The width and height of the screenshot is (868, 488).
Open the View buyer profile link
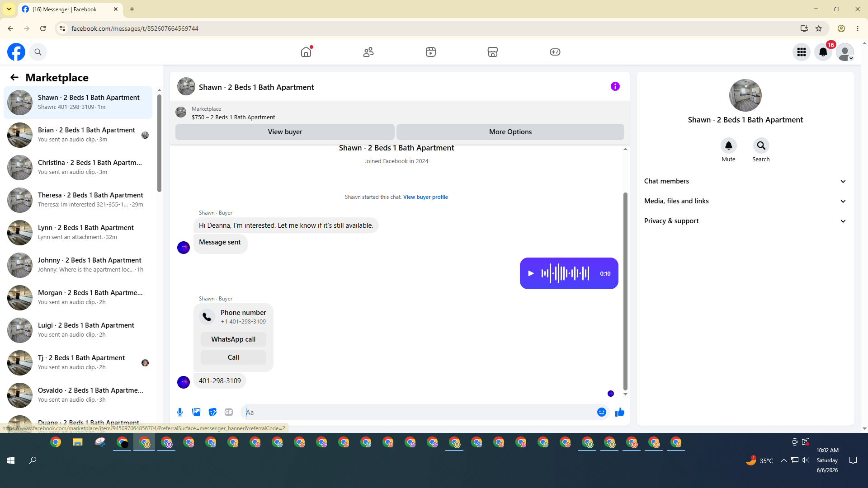(425, 197)
